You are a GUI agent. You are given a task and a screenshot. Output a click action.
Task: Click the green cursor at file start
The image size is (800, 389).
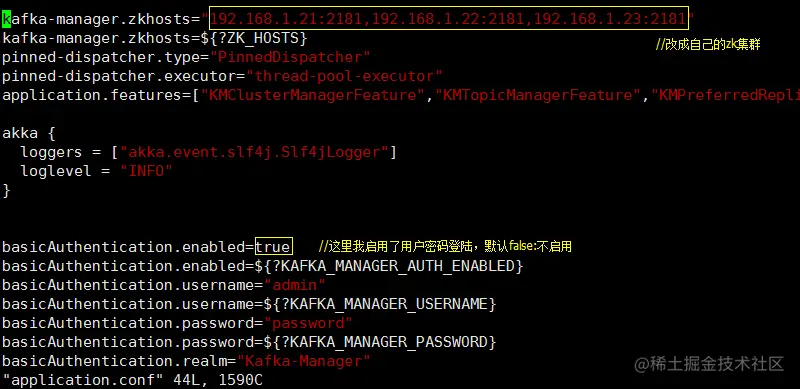(6, 19)
